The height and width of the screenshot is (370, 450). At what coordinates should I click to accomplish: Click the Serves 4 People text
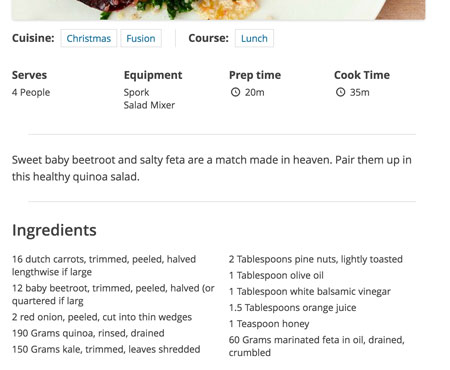31,92
